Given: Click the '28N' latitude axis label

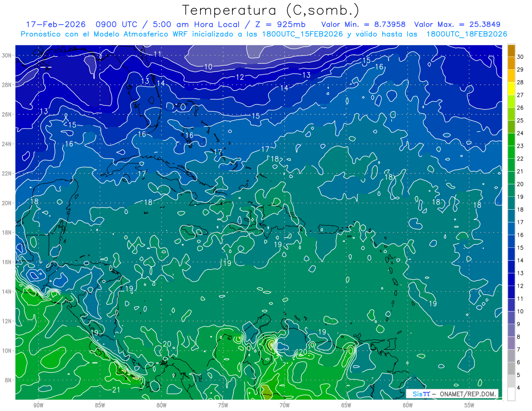Looking at the screenshot, I should pos(7,85).
